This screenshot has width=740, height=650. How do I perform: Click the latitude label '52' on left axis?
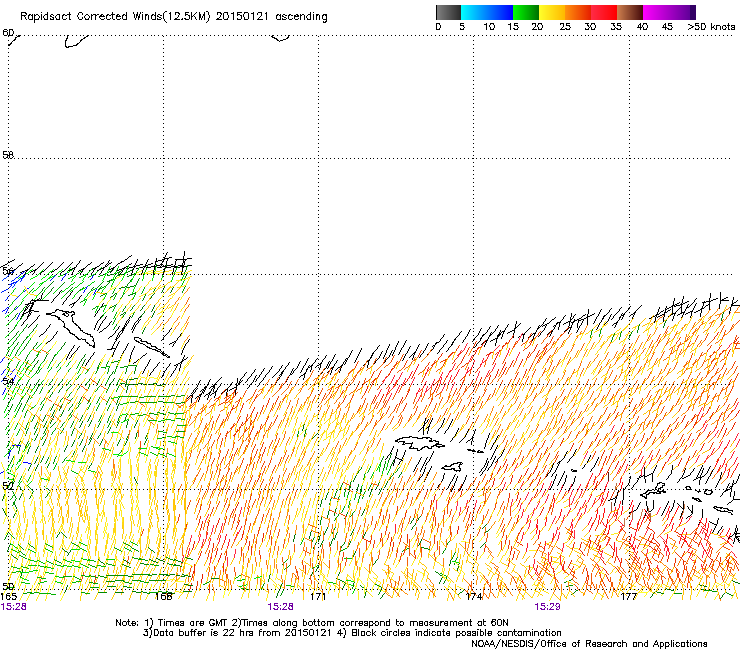pyautogui.click(x=8, y=485)
